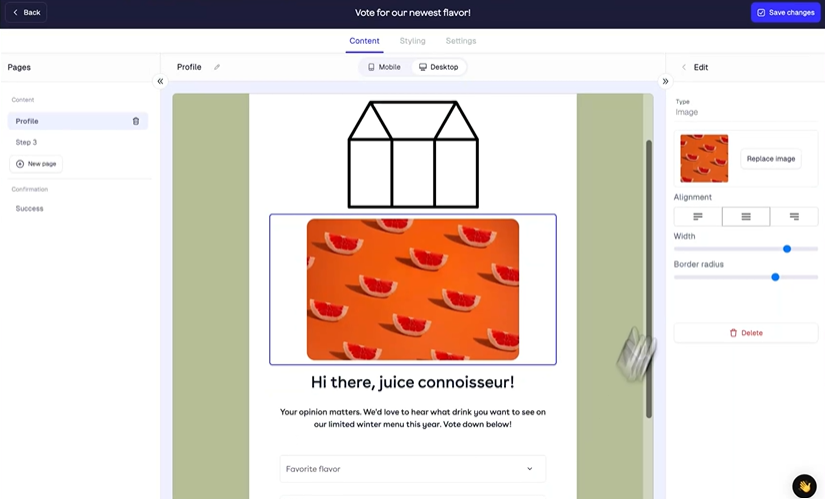The height and width of the screenshot is (499, 825).
Task: Edit the Profile page name pencil icon
Action: [217, 67]
